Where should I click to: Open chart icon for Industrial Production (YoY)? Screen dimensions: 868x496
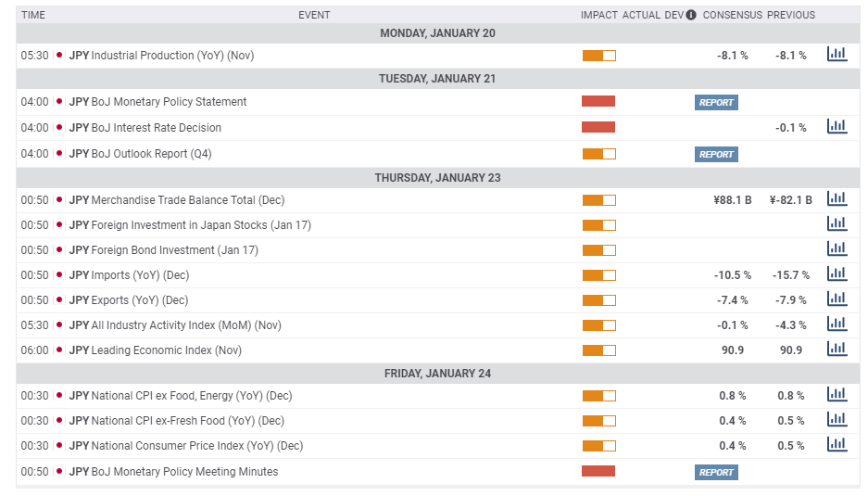point(837,54)
